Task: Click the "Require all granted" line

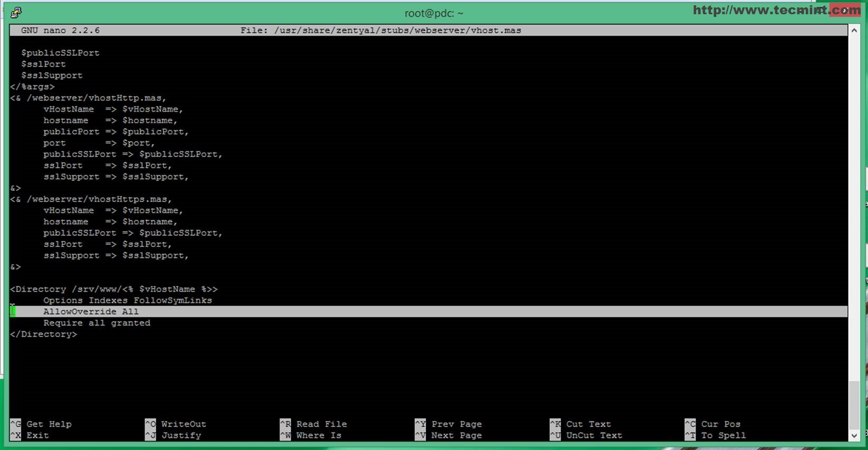Action: (x=97, y=323)
